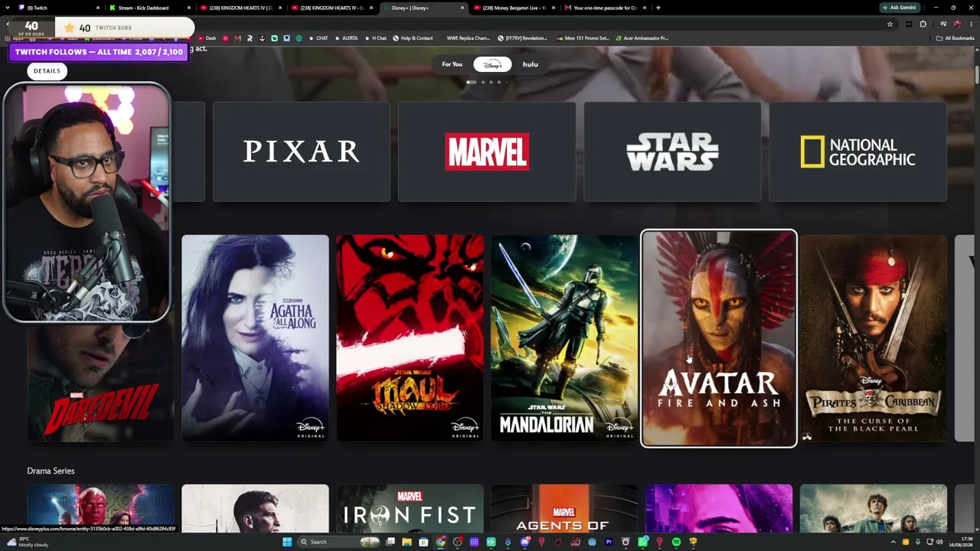Open the Help & Contact bookmark

pos(413,38)
